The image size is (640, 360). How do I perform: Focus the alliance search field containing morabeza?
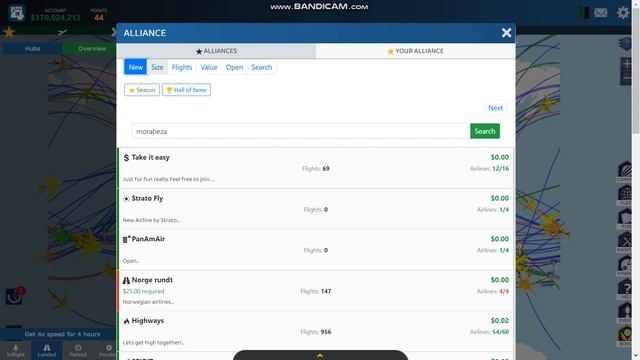pos(301,131)
